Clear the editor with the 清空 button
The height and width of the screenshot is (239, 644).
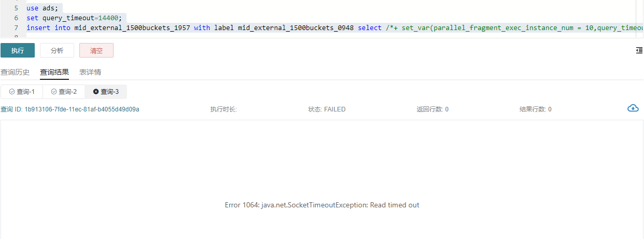click(96, 50)
